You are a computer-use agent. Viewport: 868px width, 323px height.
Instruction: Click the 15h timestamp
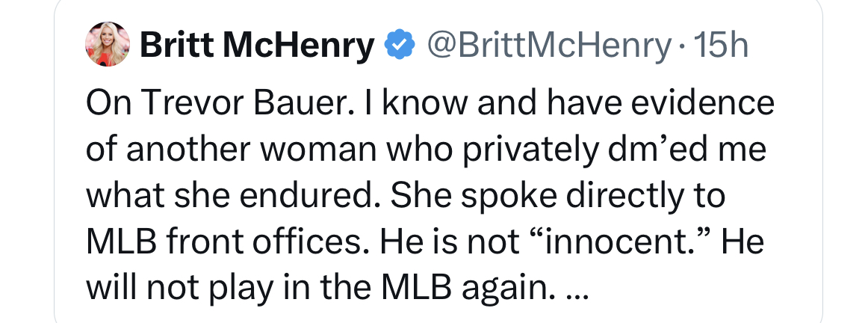pos(721,47)
